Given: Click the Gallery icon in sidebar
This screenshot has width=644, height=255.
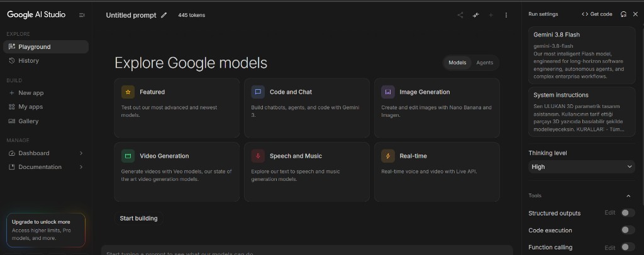Looking at the screenshot, I should point(12,121).
